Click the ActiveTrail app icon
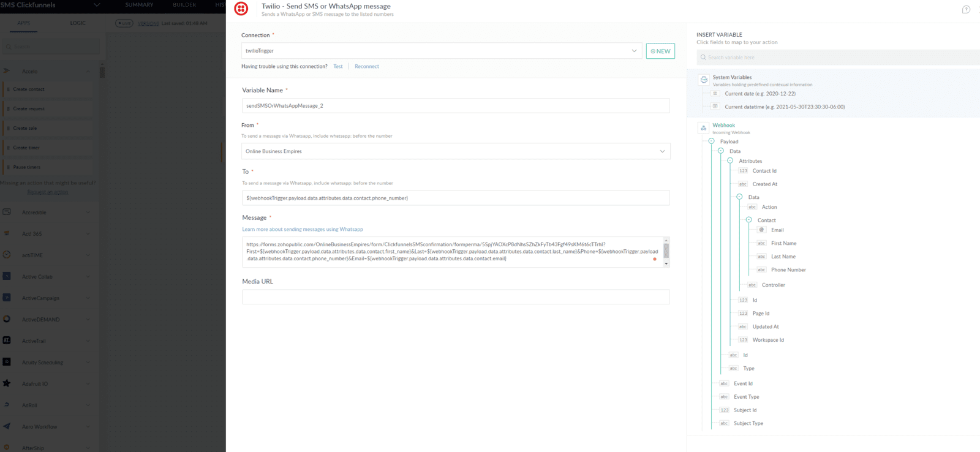 point(7,341)
